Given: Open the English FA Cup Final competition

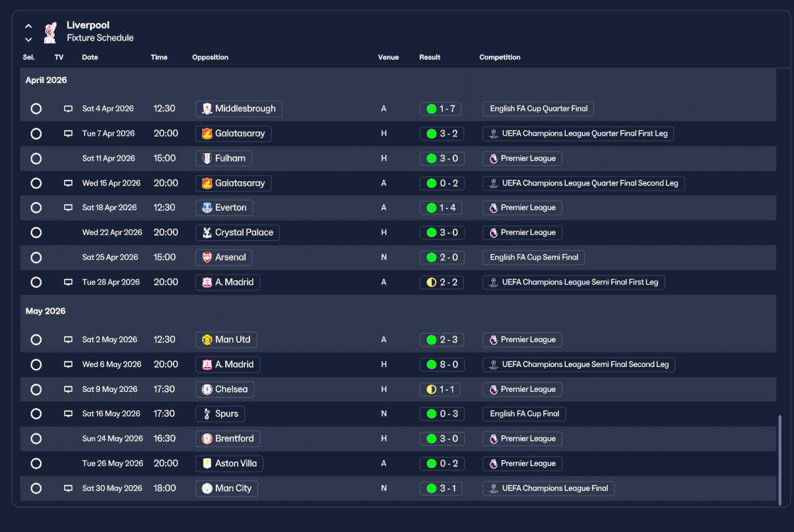Looking at the screenshot, I should pyautogui.click(x=524, y=414).
